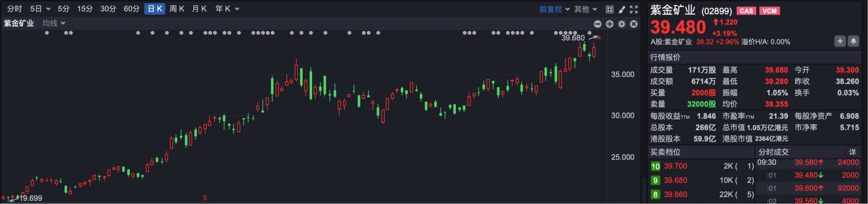Screen dimensions: 868x204
Task: Zoom out the chart with minus icon
Action: click(x=598, y=24)
